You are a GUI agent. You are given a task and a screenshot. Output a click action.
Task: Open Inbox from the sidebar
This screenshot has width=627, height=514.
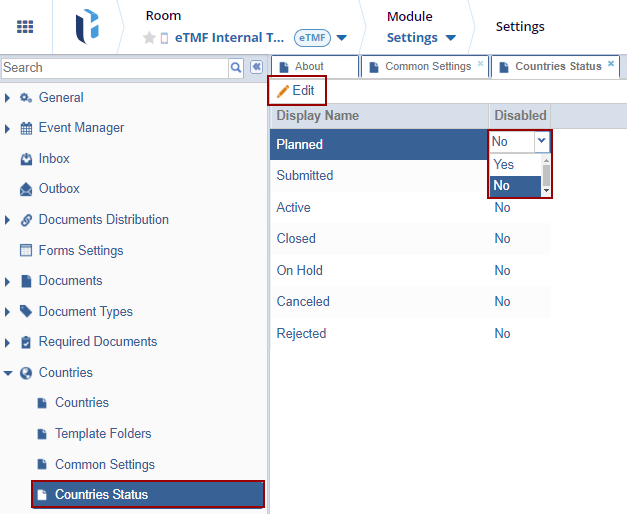coord(54,159)
